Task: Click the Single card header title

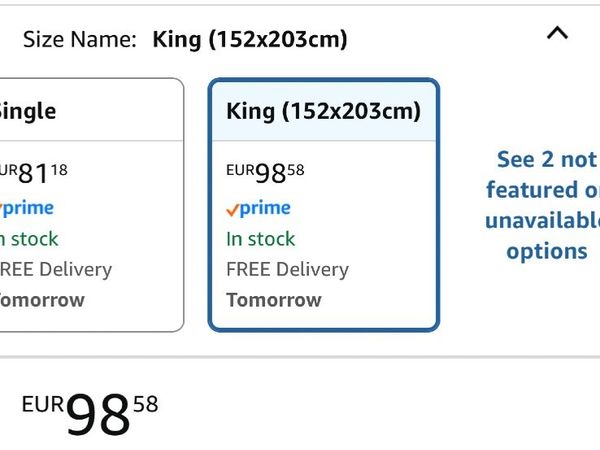Action: (x=28, y=111)
